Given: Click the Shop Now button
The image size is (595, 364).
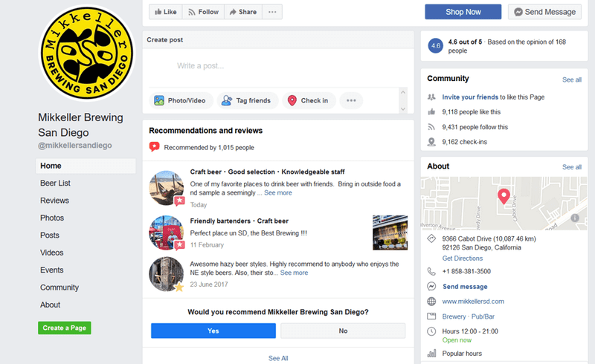Looking at the screenshot, I should [x=463, y=12].
